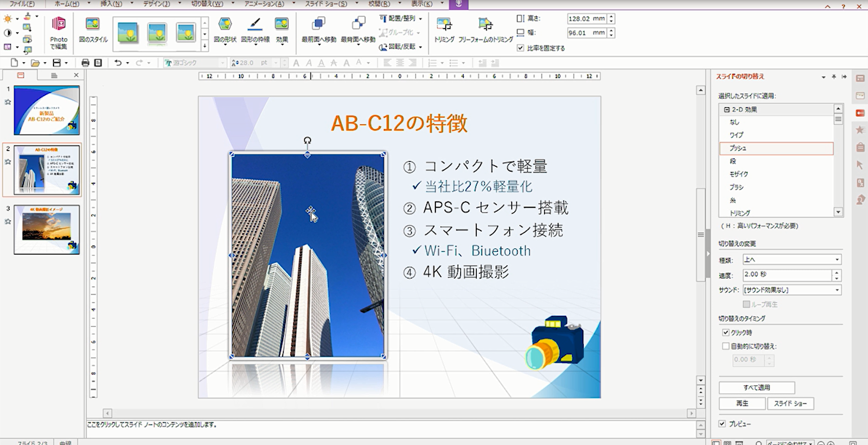Click Bring to front icon

coord(318,24)
